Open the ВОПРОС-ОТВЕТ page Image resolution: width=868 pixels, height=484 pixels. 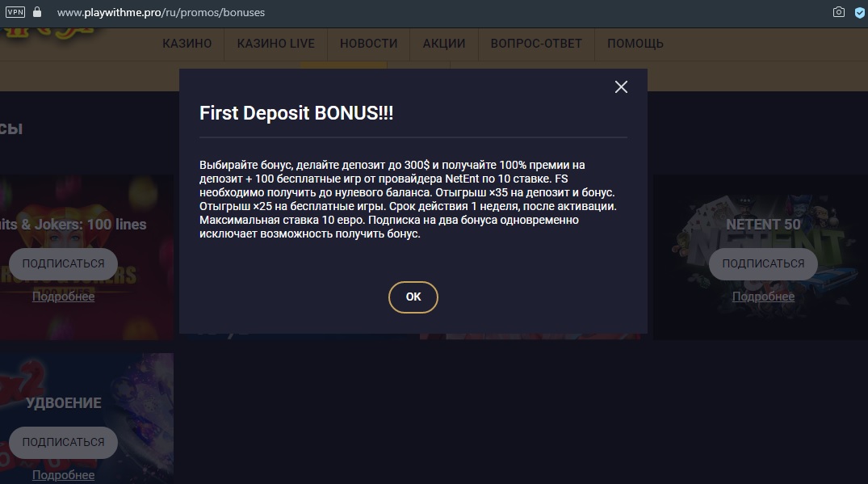click(536, 44)
